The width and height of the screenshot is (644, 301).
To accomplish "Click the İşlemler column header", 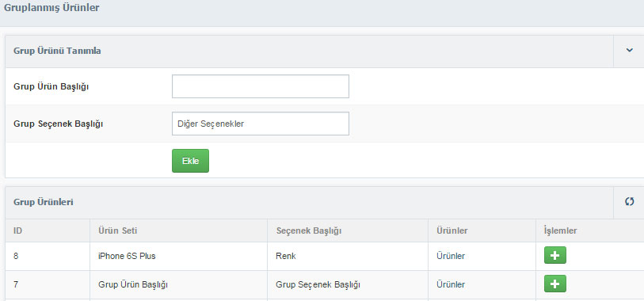I will pos(560,231).
